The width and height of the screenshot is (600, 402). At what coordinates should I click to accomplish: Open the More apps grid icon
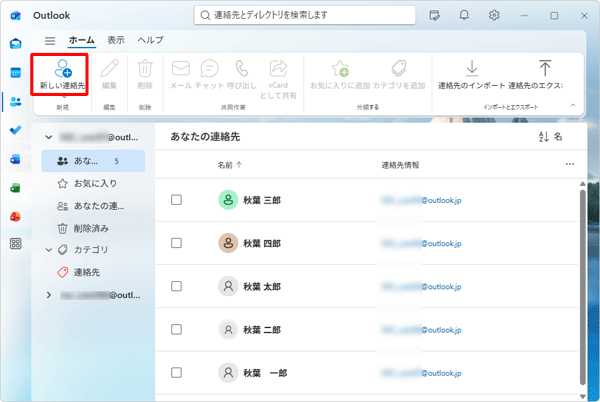pyautogui.click(x=16, y=244)
